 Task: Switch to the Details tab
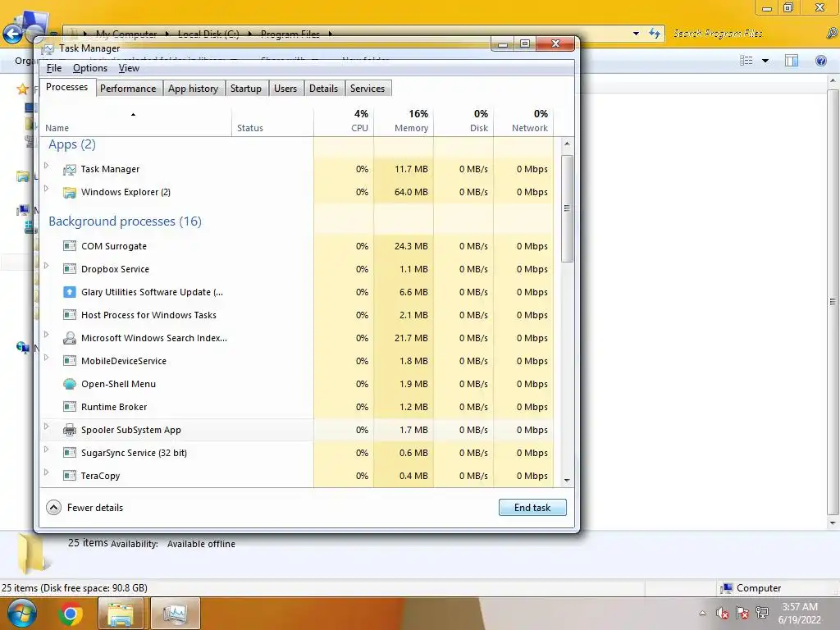tap(323, 89)
